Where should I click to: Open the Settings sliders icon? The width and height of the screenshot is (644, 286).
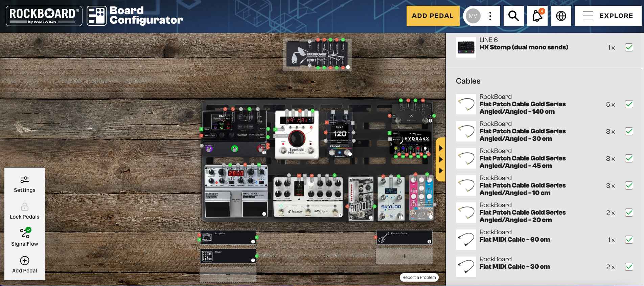[x=24, y=180]
